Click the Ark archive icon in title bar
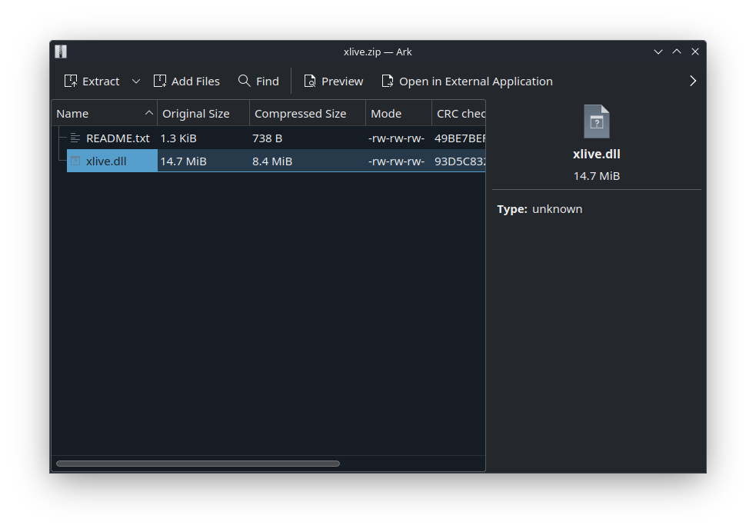Image resolution: width=756 pixels, height=532 pixels. coord(61,52)
